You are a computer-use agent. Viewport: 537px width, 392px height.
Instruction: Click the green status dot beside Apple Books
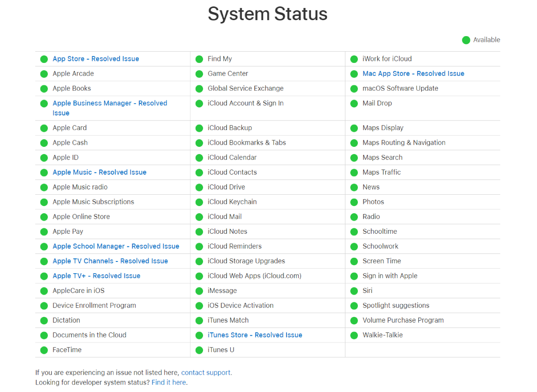[x=44, y=89]
